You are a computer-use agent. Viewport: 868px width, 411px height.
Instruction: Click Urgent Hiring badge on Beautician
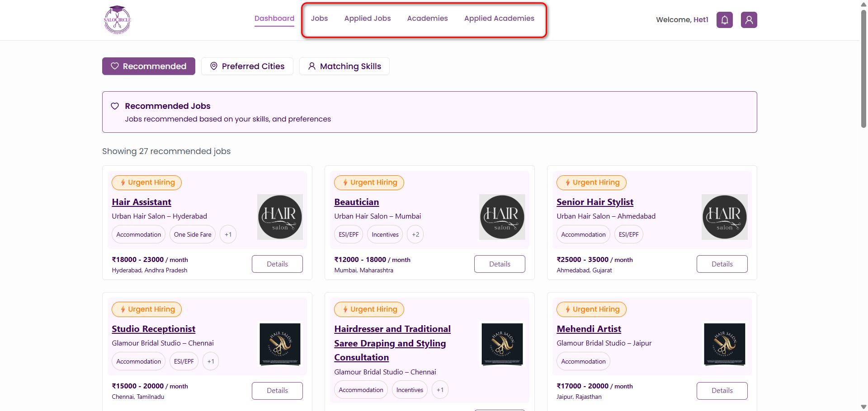point(369,182)
